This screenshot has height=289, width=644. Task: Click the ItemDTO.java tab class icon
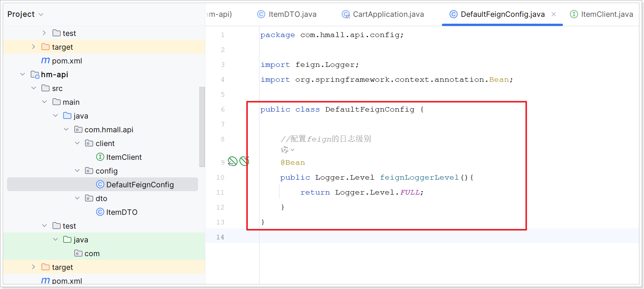click(261, 14)
